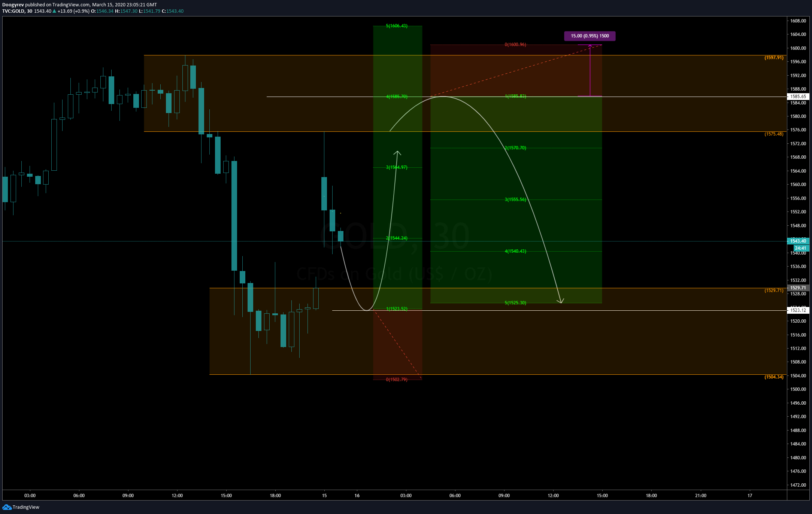Click the Fibonacci label 2(1544.24)

click(397, 238)
